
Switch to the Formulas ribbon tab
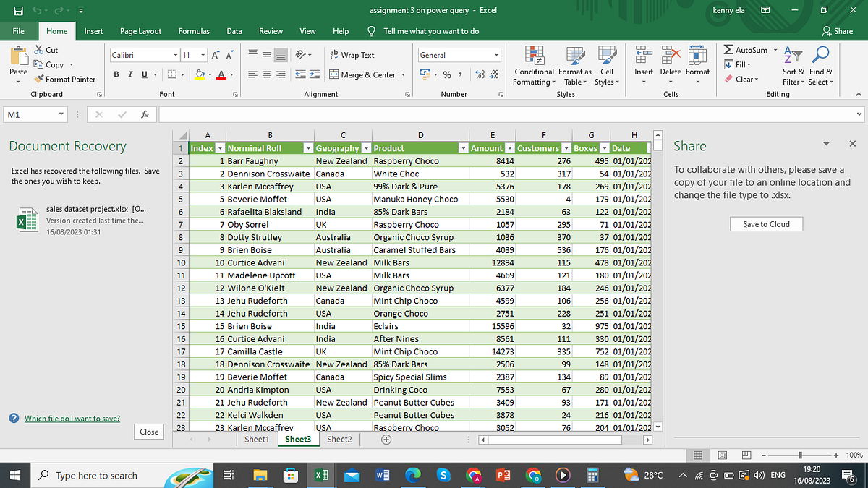193,31
